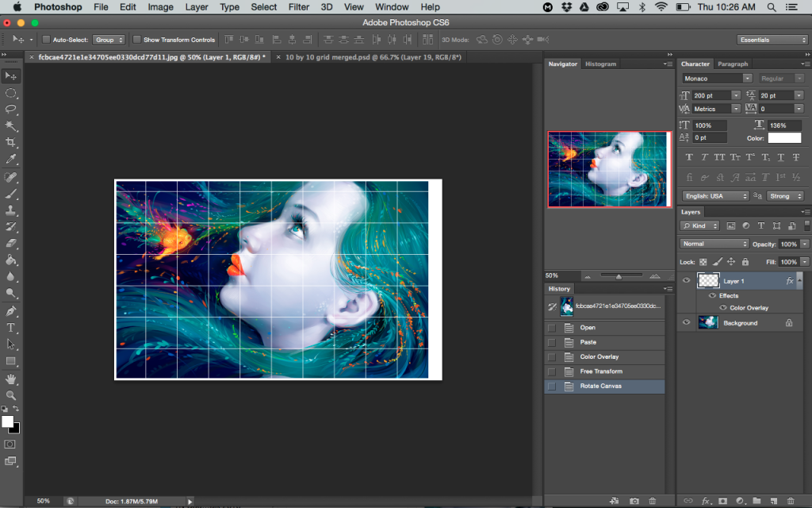812x508 pixels.
Task: Open the Metrics kerning dropdown
Action: click(x=736, y=108)
